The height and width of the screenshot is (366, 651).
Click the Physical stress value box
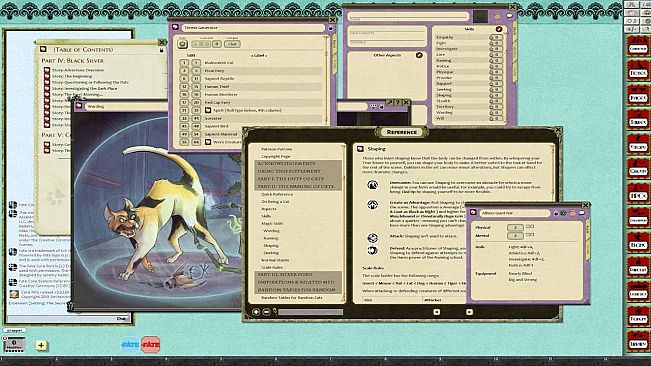click(x=515, y=227)
